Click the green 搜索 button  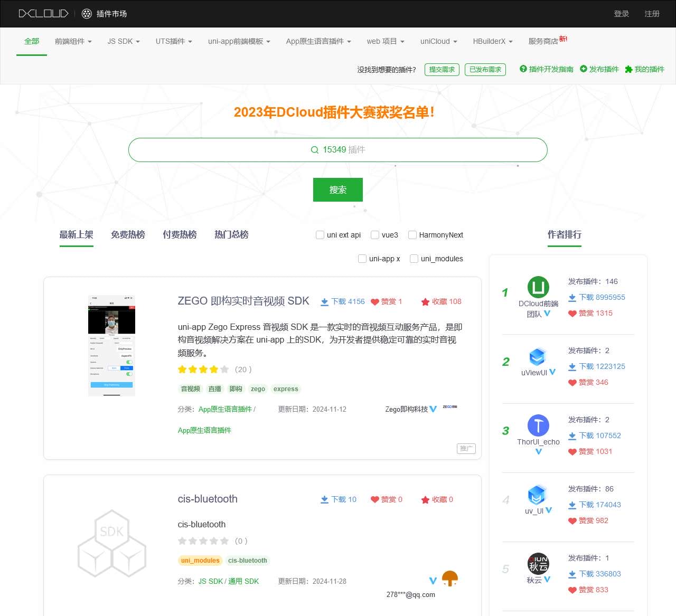point(338,189)
